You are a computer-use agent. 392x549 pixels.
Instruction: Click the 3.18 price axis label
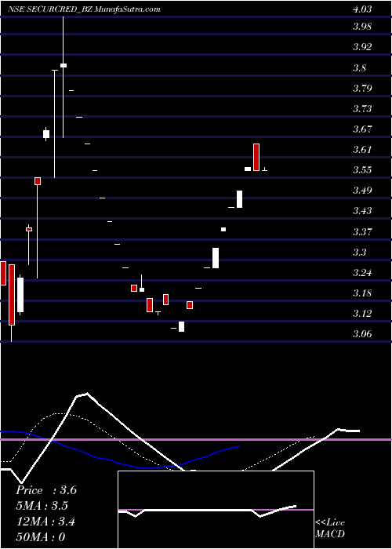[x=362, y=293]
